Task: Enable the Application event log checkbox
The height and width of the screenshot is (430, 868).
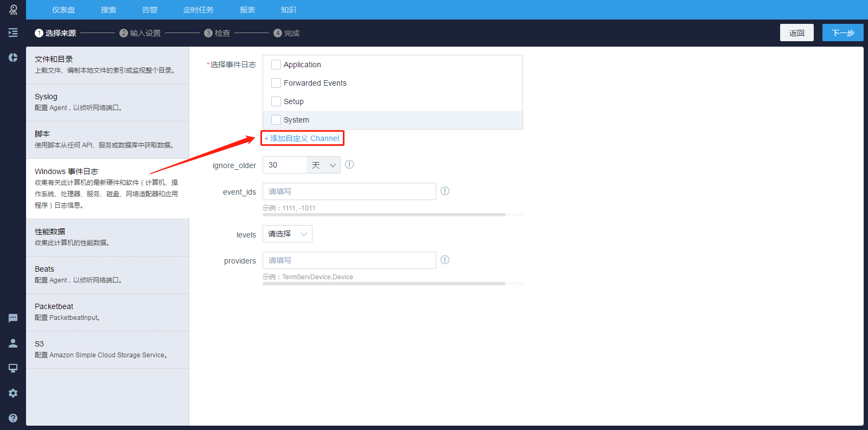Action: point(276,65)
